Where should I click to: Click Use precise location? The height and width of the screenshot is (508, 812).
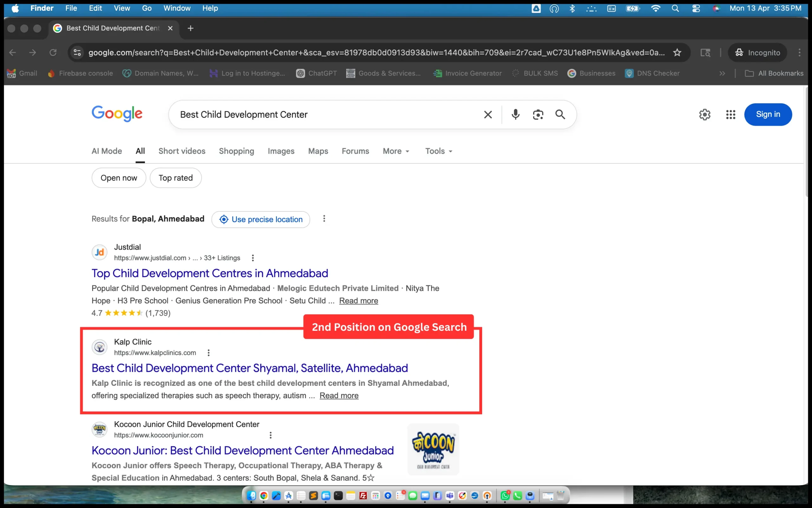tap(261, 219)
